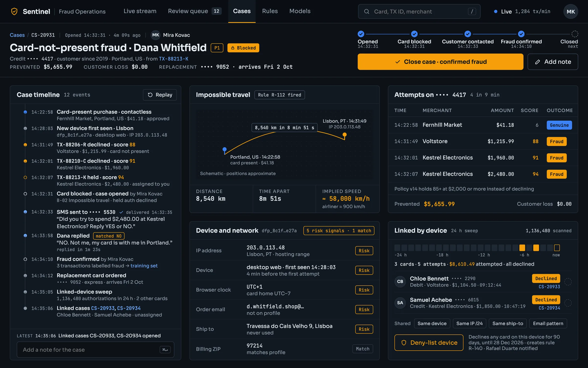Click the Chloe Bennett CB avatar
Viewport: 588px width, 368px height.
pyautogui.click(x=400, y=282)
